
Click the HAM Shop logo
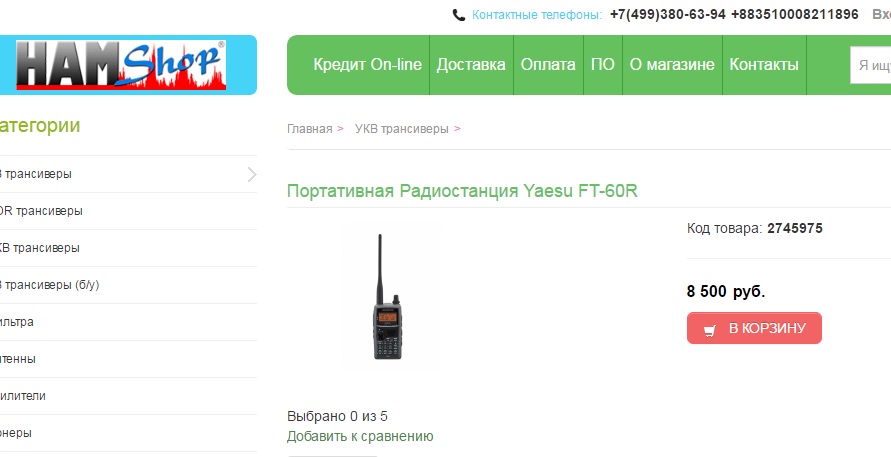tap(120, 65)
